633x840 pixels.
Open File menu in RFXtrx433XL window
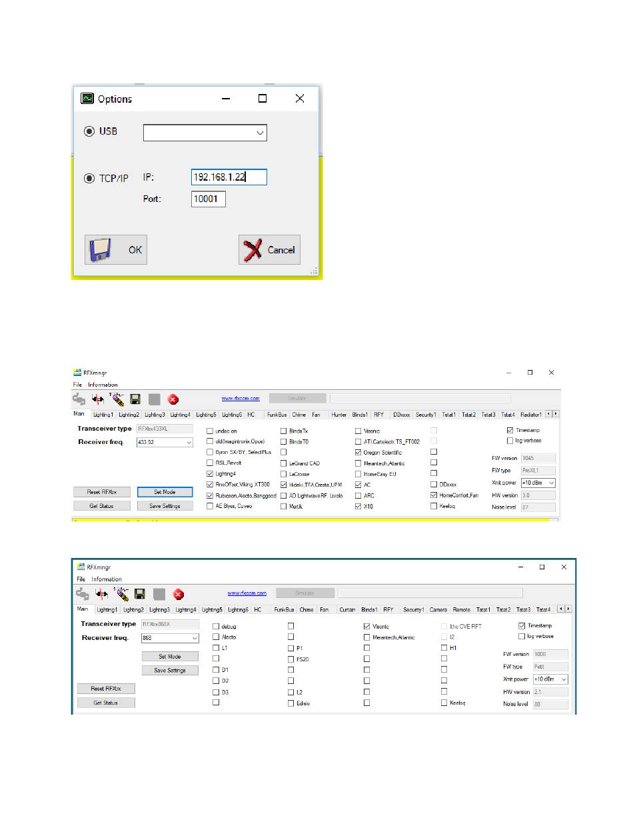[78, 385]
